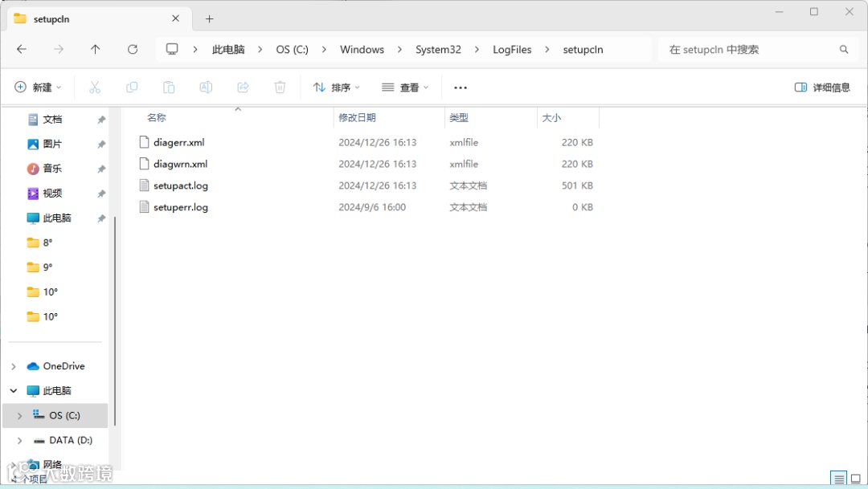Close the setupcln tab
Viewport: 868px width, 489px height.
[175, 18]
